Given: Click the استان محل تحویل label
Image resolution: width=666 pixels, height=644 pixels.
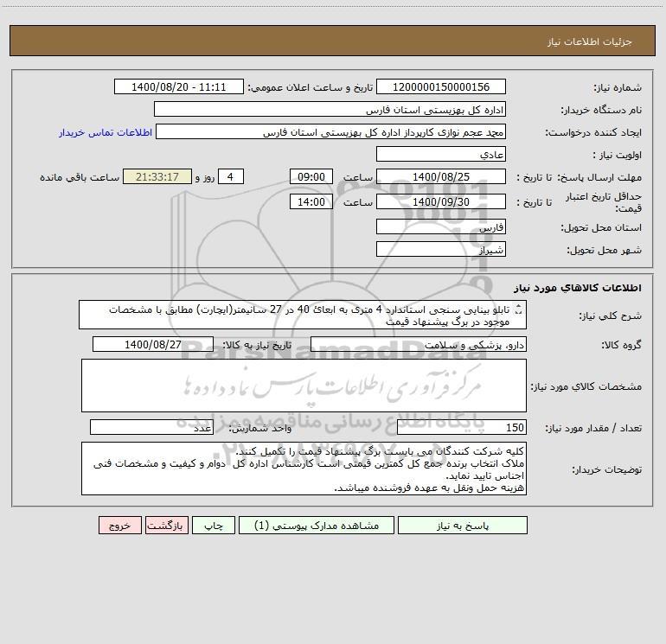Looking at the screenshot, I should [601, 227].
